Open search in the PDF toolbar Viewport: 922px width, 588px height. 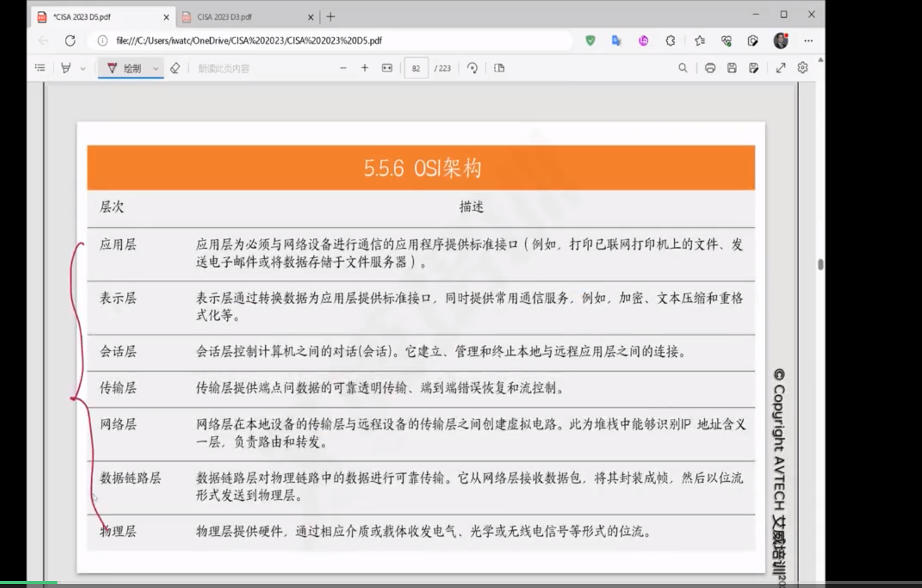(x=683, y=68)
